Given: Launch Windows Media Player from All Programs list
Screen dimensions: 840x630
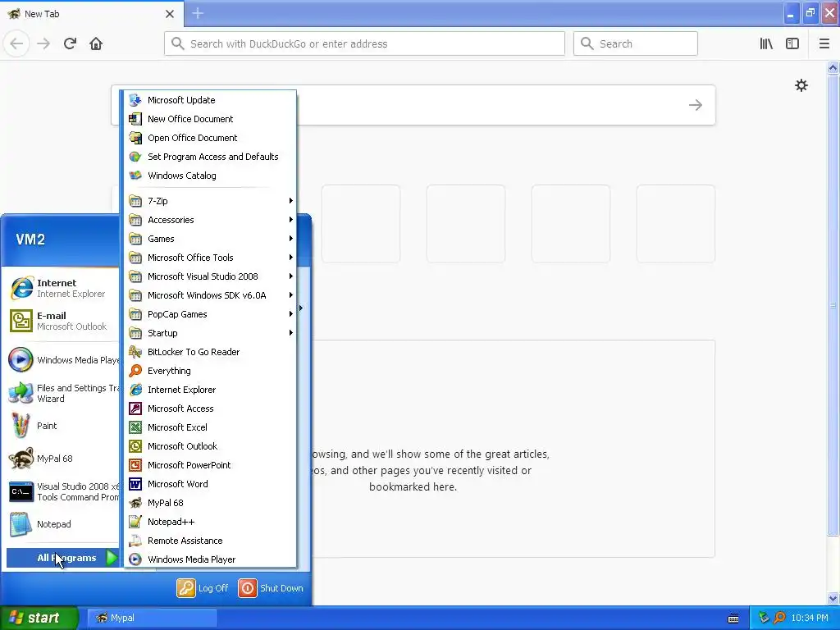Looking at the screenshot, I should (210, 559).
